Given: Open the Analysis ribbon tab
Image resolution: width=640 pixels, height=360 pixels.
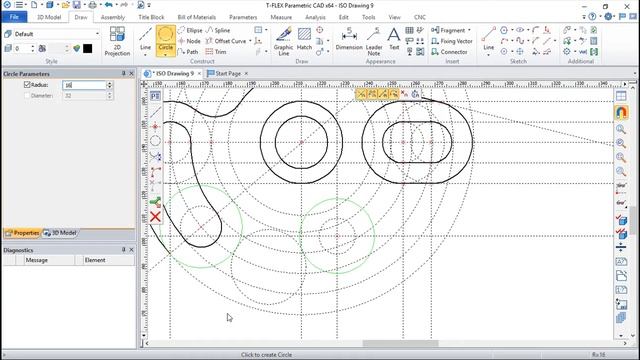Looking at the screenshot, I should tap(315, 17).
